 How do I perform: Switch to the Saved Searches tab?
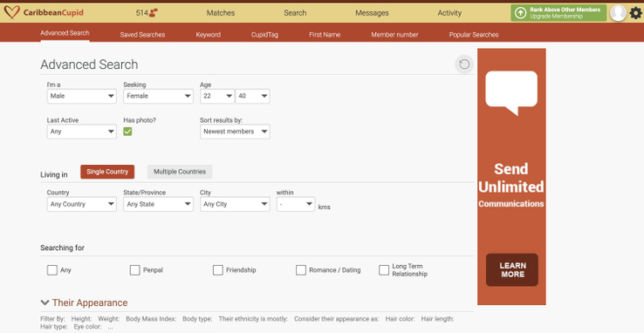point(142,35)
